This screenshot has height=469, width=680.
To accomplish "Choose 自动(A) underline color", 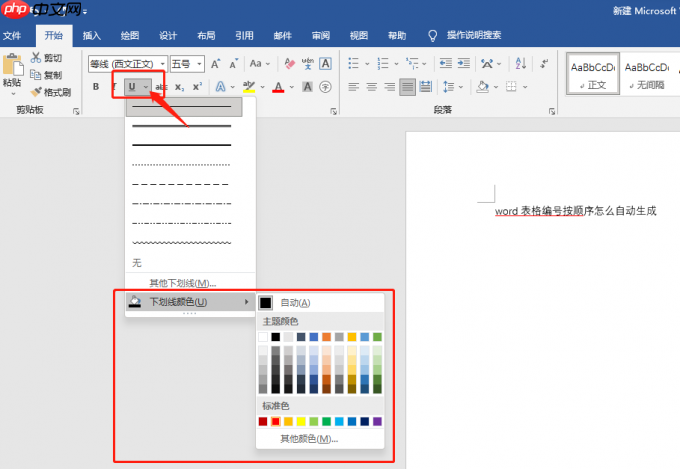I will coord(320,302).
